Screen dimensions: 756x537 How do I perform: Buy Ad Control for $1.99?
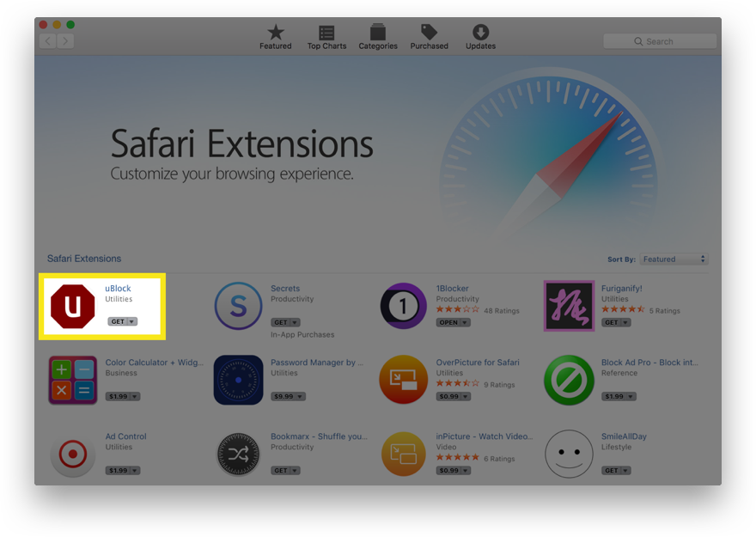119,471
